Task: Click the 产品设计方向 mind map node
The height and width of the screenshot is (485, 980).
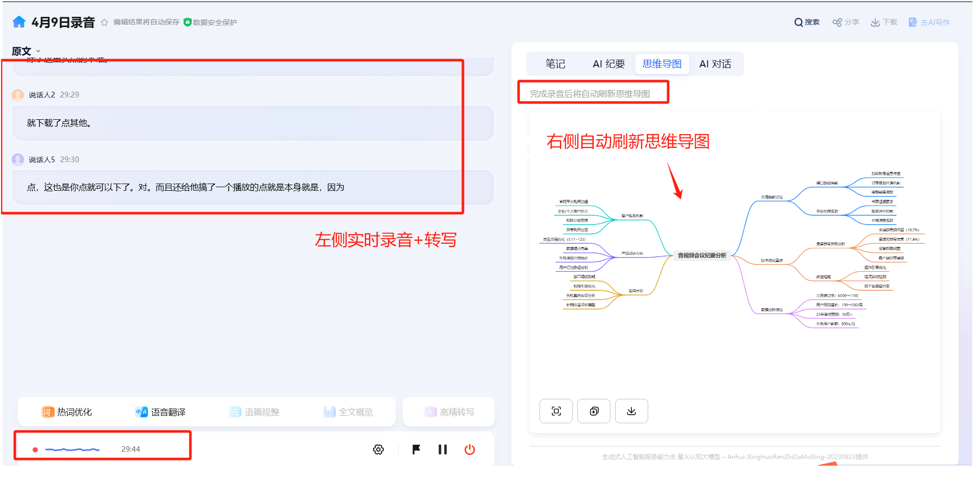Action: (x=632, y=253)
